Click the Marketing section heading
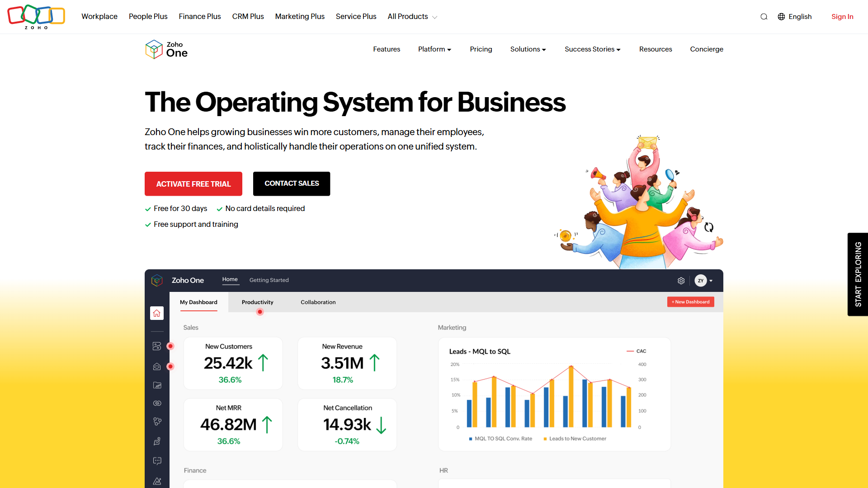Screen dimensions: 868x488 coord(452,328)
